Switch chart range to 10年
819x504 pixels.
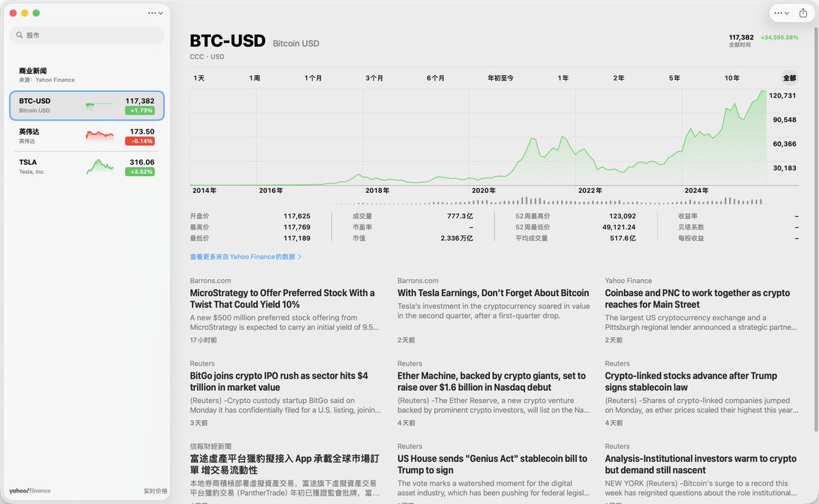coord(732,78)
